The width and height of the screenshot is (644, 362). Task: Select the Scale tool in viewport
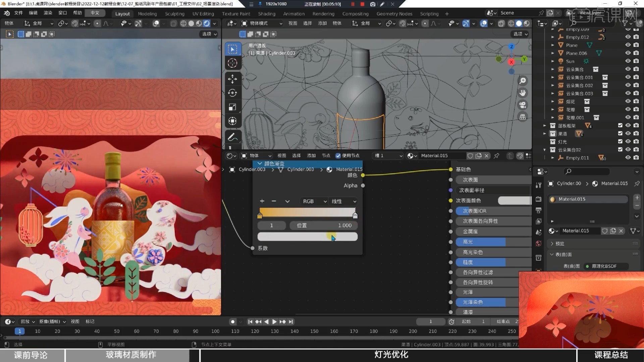tap(232, 107)
